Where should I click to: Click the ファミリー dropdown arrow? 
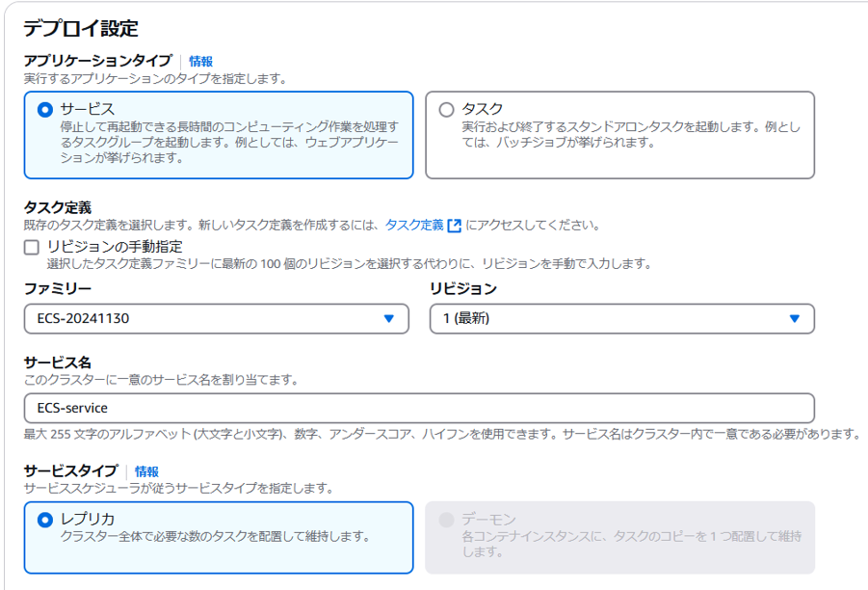tap(388, 318)
